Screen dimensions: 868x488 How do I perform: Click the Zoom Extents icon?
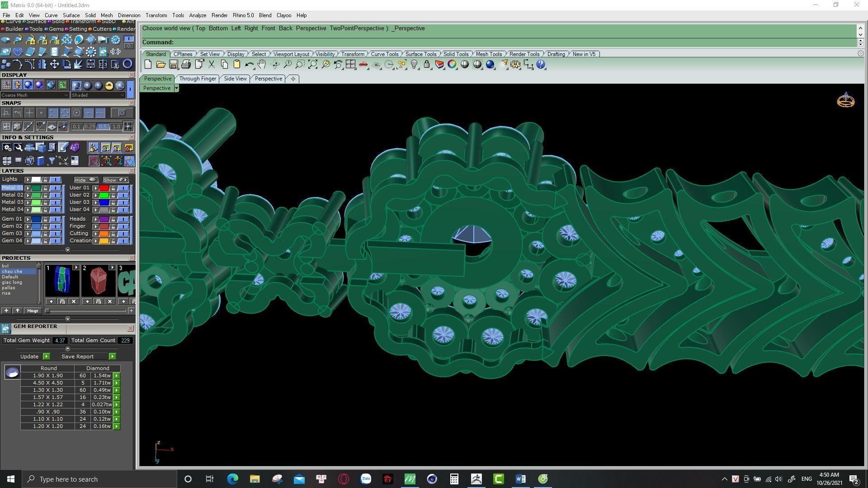(x=312, y=65)
